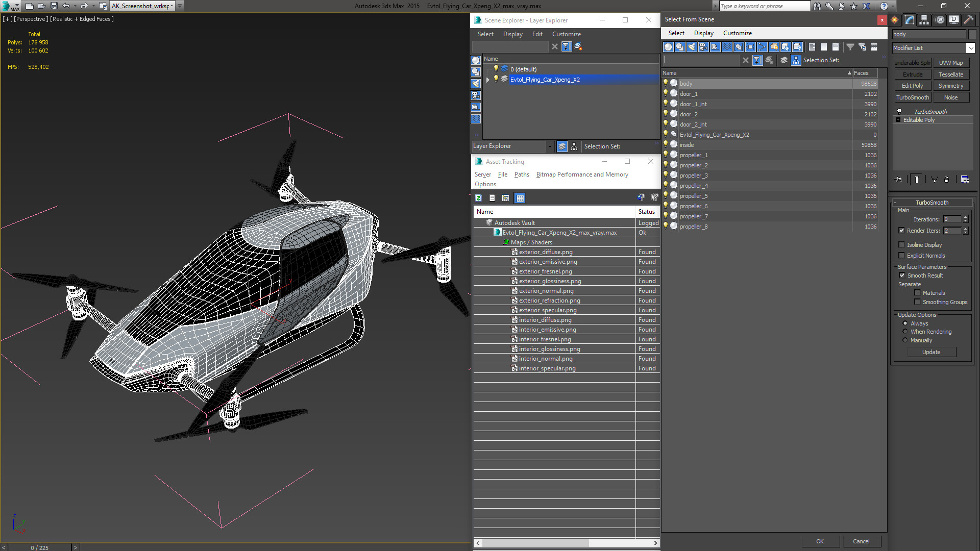Open Bitmap Performance and Memory menu
The width and height of the screenshot is (980, 551).
pos(582,174)
